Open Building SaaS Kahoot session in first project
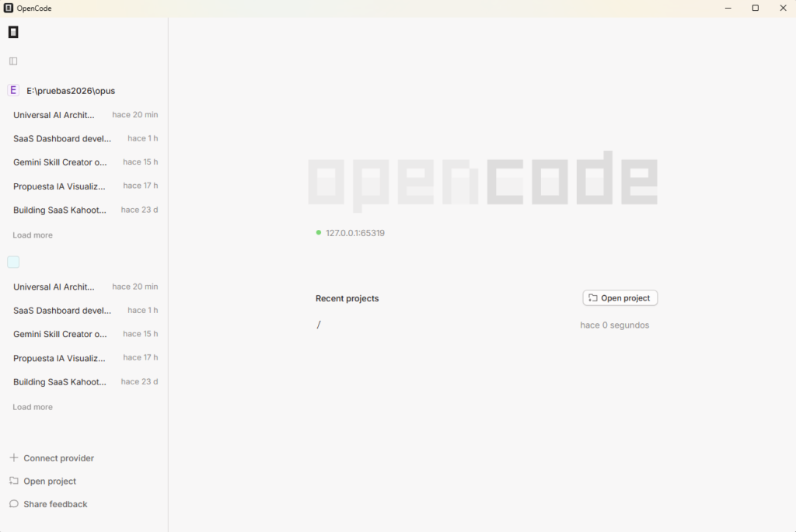The width and height of the screenshot is (796, 532). 61,210
